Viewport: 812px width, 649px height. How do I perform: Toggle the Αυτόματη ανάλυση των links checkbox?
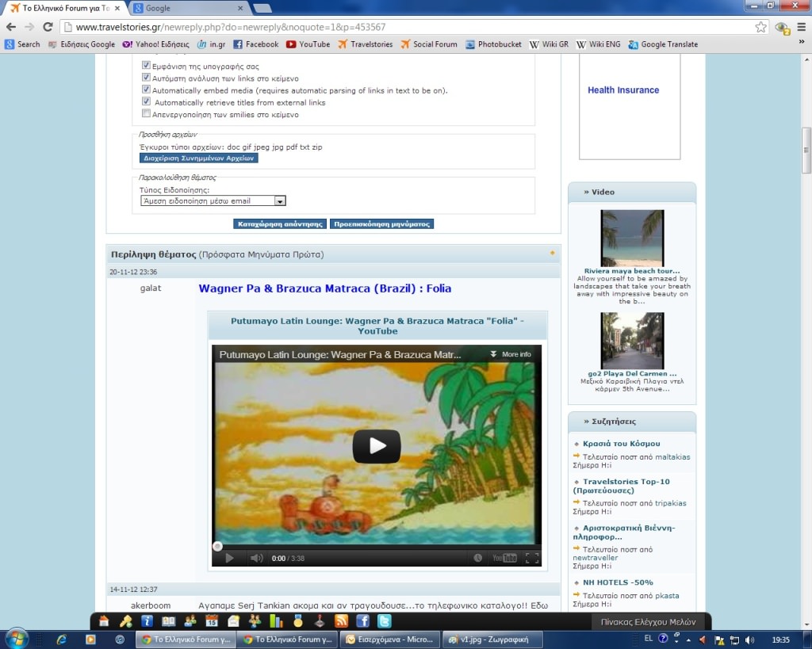(x=146, y=77)
